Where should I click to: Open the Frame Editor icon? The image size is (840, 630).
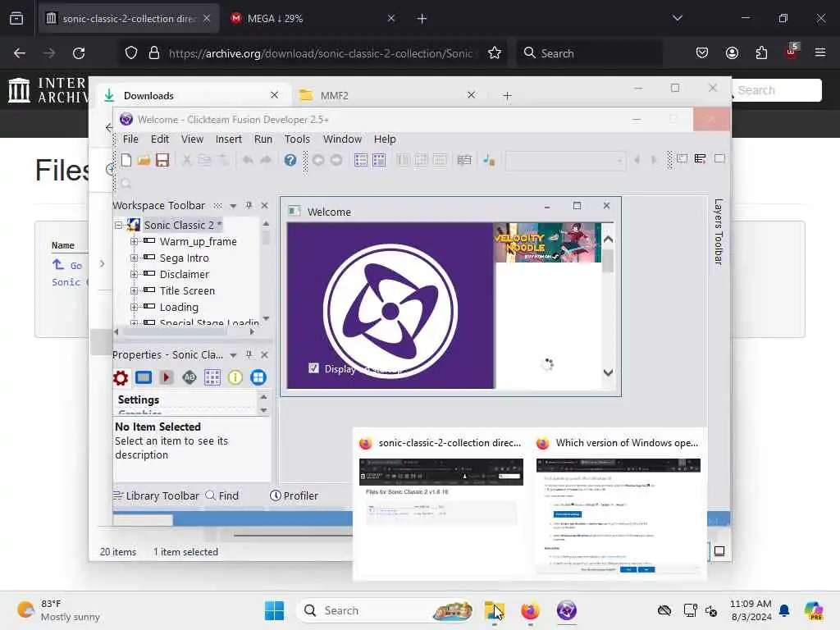[379, 160]
